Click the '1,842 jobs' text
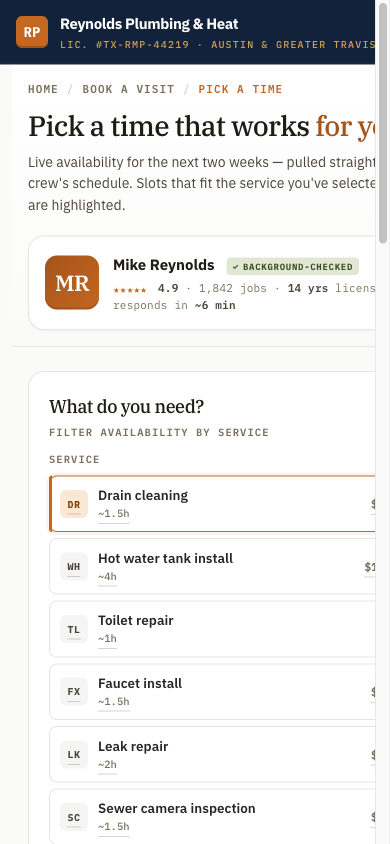This screenshot has width=390, height=844. tap(233, 289)
